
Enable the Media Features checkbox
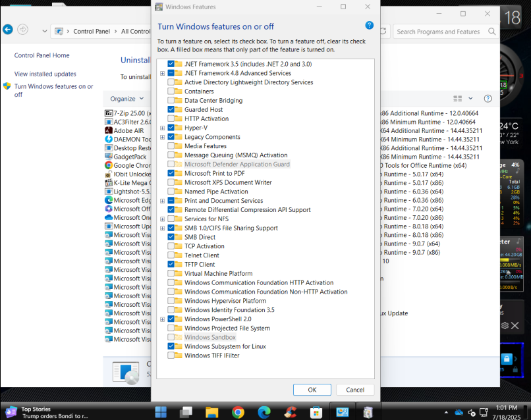coord(171,146)
